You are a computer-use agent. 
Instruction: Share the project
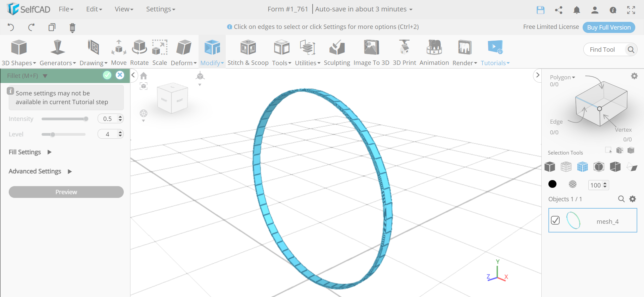pyautogui.click(x=558, y=10)
